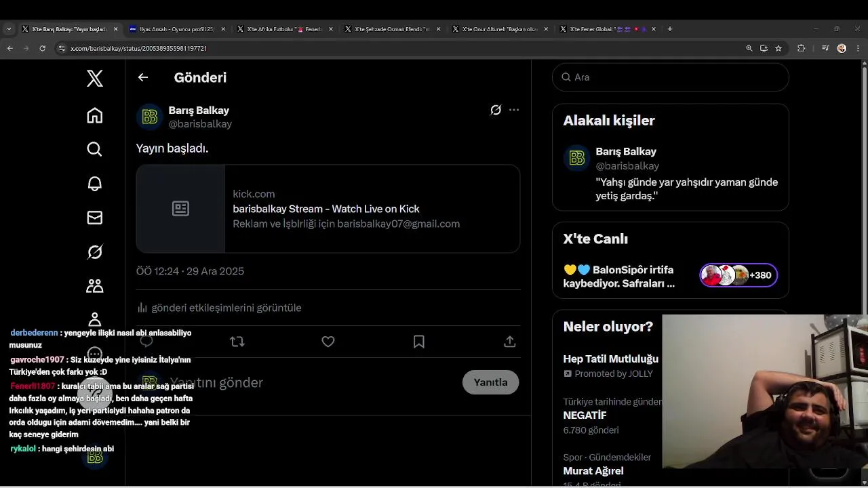Switch to the Ilyas Ansah - Oyuncu profili tab
The image size is (868, 488).
176,29
